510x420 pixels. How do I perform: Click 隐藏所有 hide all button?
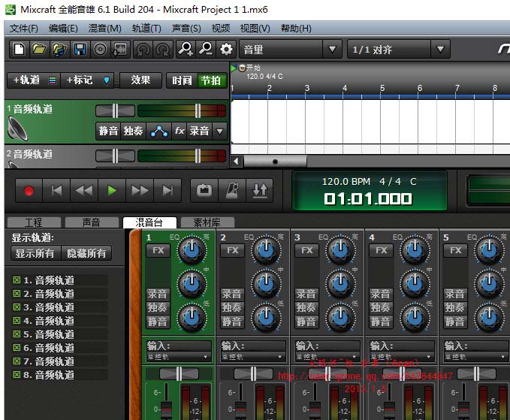(x=86, y=253)
